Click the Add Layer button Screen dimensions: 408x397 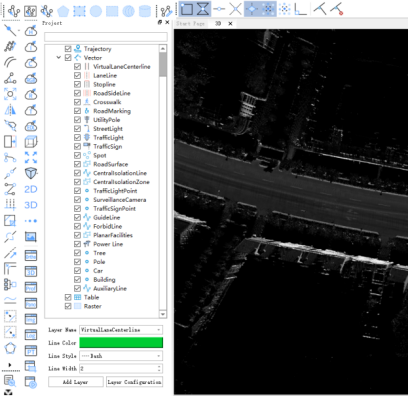76,382
